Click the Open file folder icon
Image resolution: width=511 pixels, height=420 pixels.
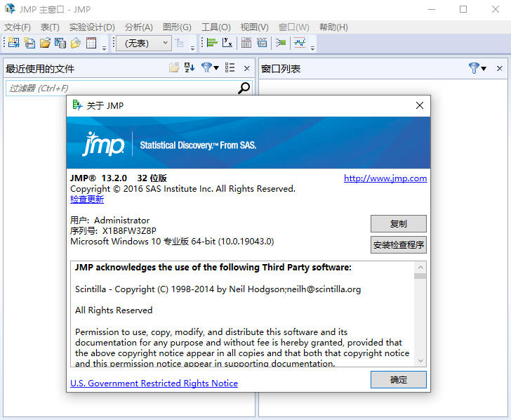pos(45,43)
